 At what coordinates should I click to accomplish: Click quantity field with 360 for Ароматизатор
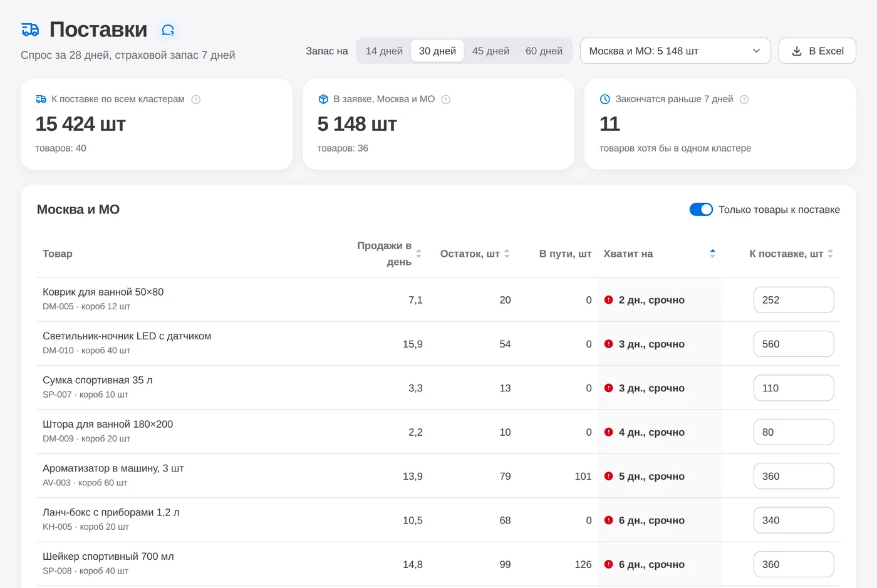point(793,476)
